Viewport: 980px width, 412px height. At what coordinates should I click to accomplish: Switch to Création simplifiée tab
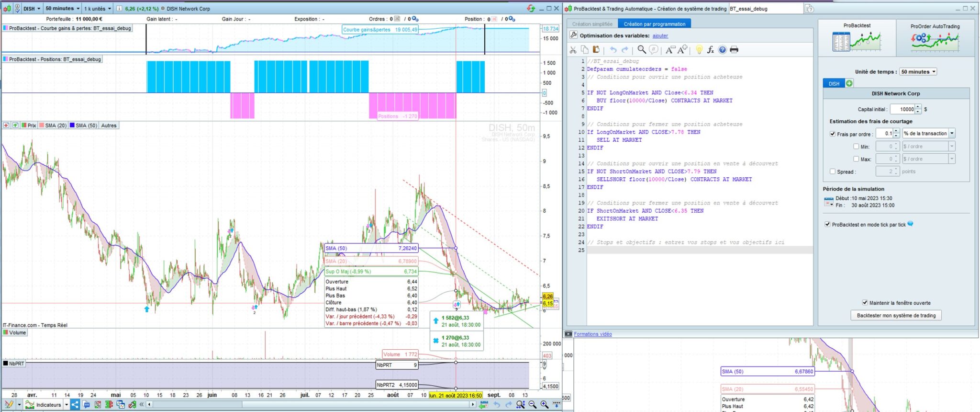point(592,24)
